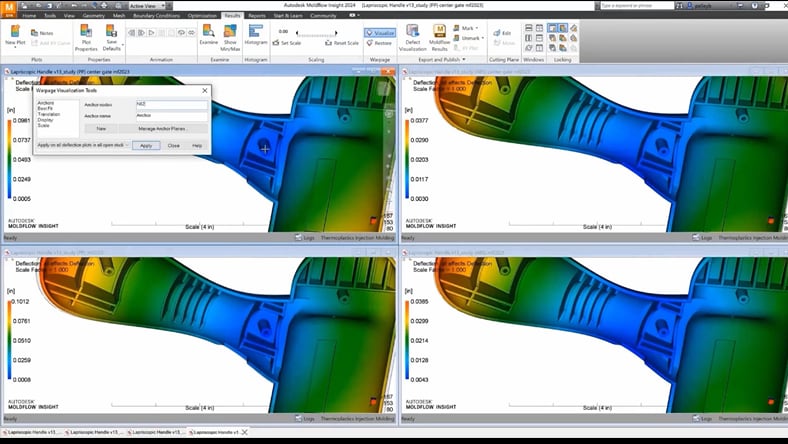This screenshot has width=788, height=444.
Task: Open the Boundary Conditions ribbon tab
Action: coord(156,16)
